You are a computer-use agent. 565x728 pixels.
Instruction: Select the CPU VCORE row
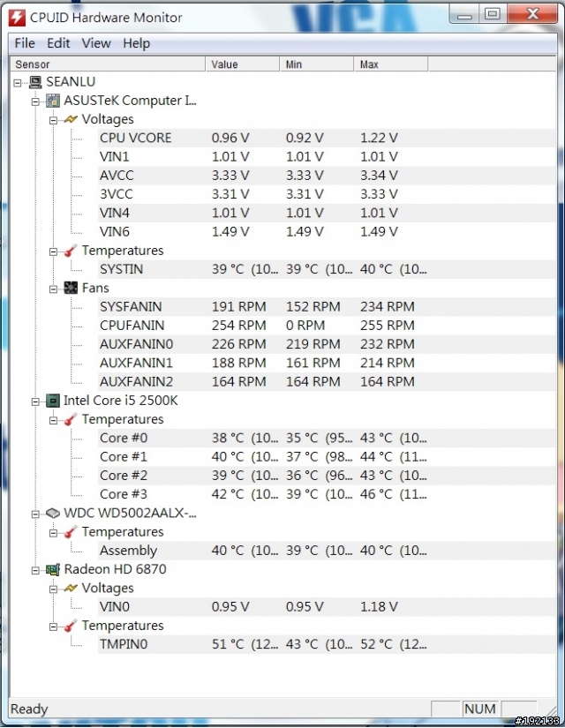coord(327,138)
